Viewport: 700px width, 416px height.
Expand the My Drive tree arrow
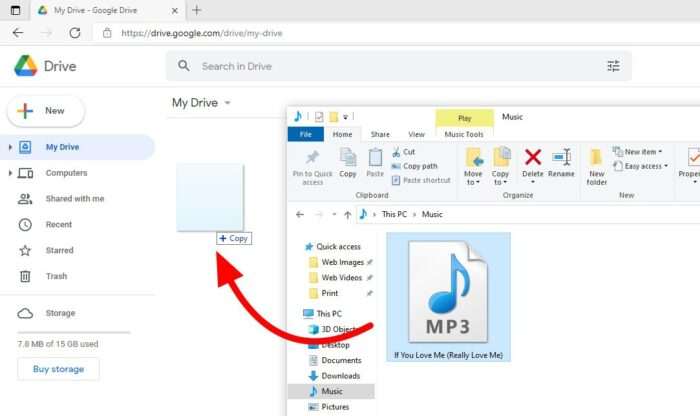10,147
